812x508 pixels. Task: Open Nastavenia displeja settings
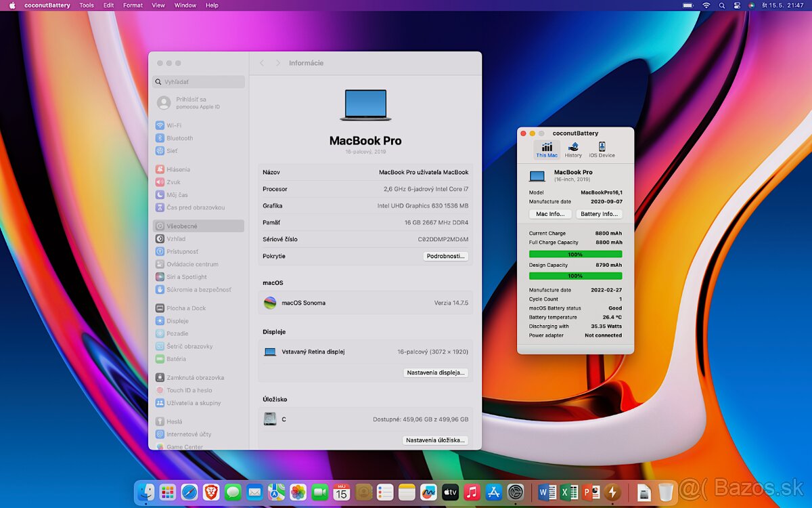[x=436, y=373]
